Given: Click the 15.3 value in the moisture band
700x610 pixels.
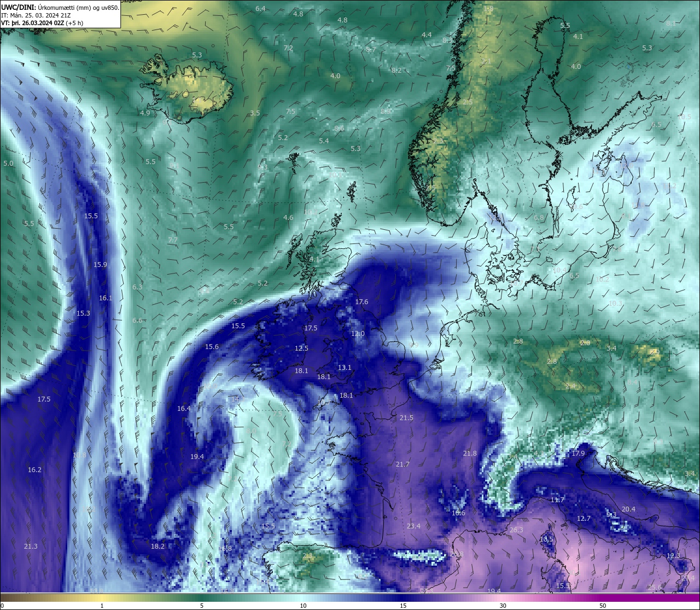Looking at the screenshot, I should (x=83, y=313).
